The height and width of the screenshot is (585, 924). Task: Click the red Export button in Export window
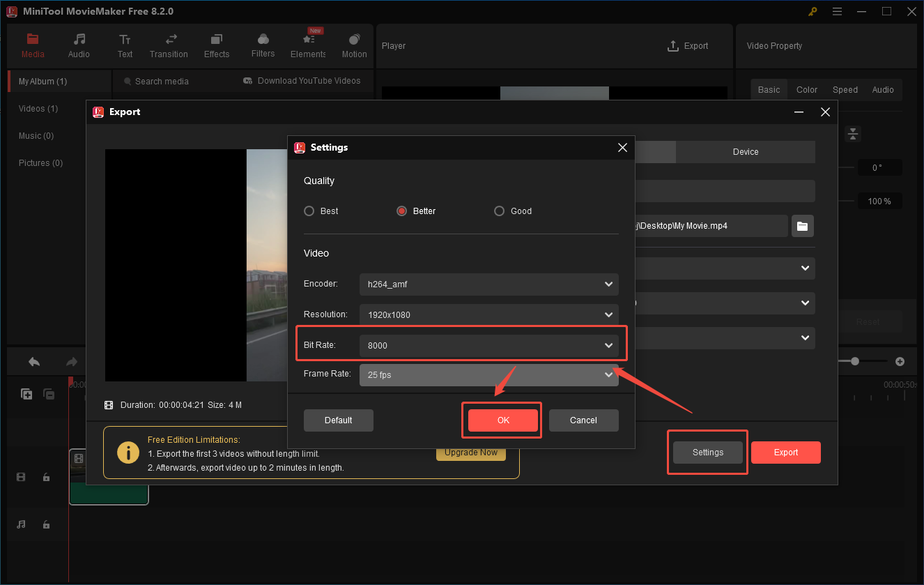coord(786,453)
